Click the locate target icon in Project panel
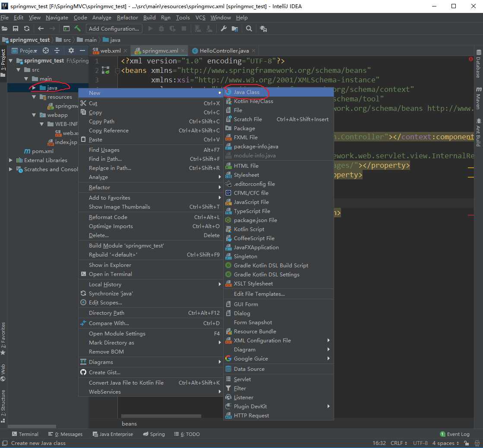Screen dimensions: 483x448 (x=46, y=50)
